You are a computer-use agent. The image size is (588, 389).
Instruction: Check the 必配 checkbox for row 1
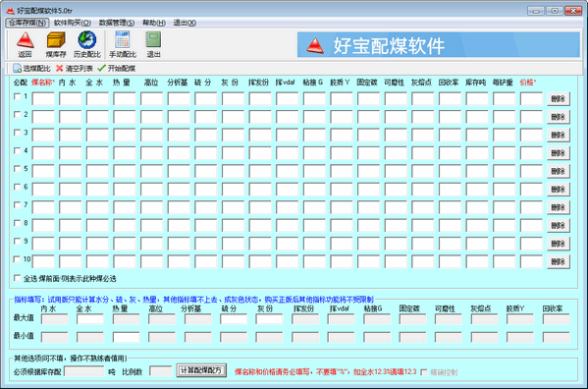click(17, 96)
